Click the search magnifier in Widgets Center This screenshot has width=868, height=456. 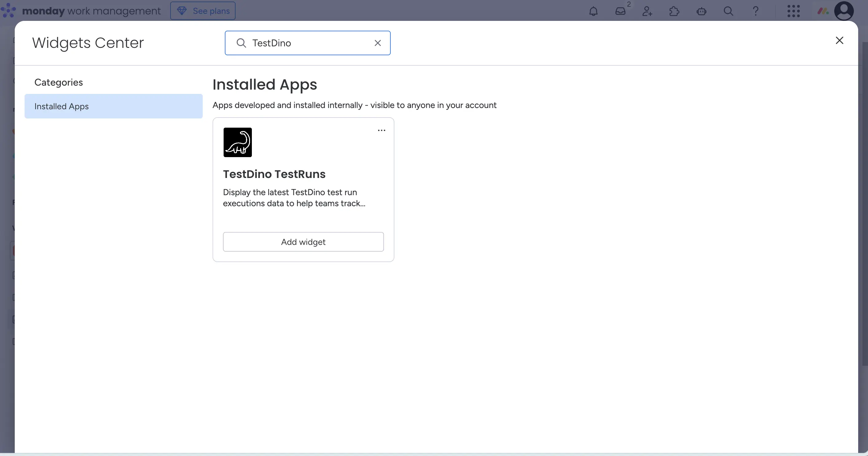(x=241, y=43)
